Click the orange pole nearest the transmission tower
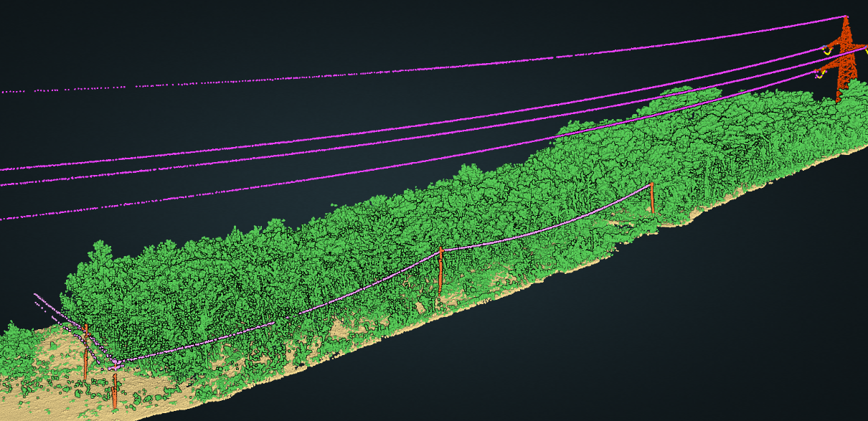The height and width of the screenshot is (421, 868). tap(652, 197)
